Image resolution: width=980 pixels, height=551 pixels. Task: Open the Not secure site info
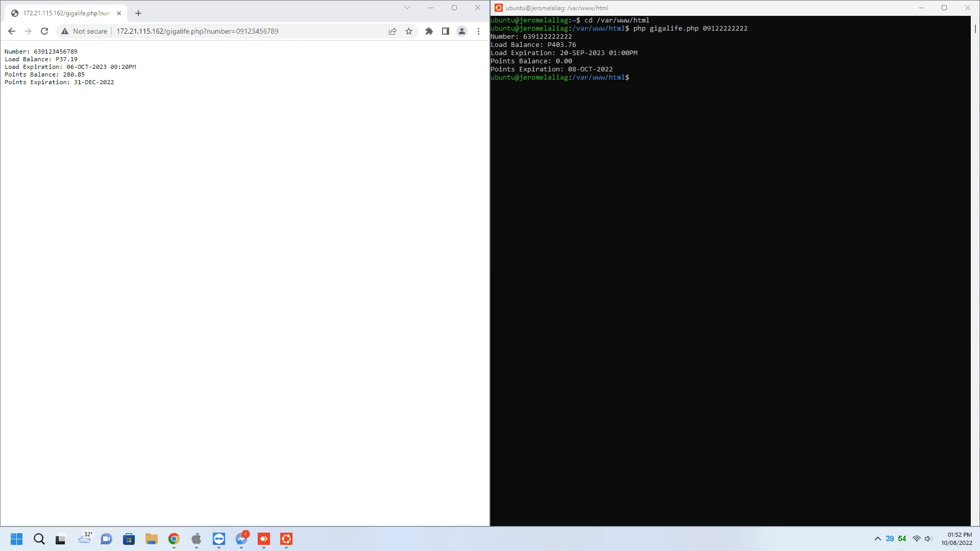click(x=84, y=31)
